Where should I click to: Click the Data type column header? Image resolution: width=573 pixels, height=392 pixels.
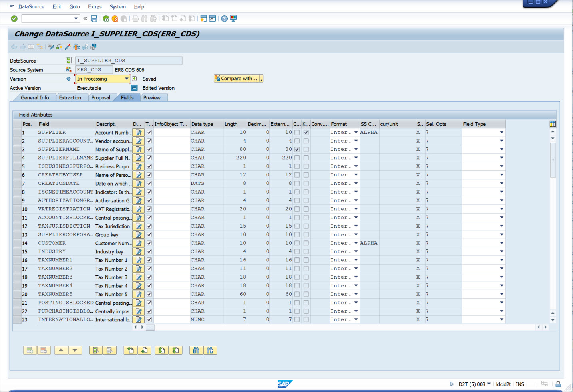click(x=207, y=124)
